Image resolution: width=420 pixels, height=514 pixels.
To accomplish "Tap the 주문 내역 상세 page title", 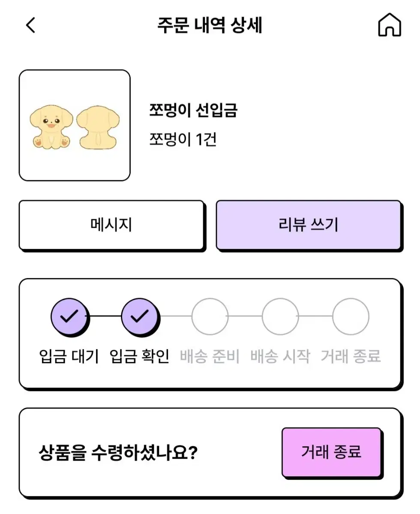I will click(x=210, y=25).
